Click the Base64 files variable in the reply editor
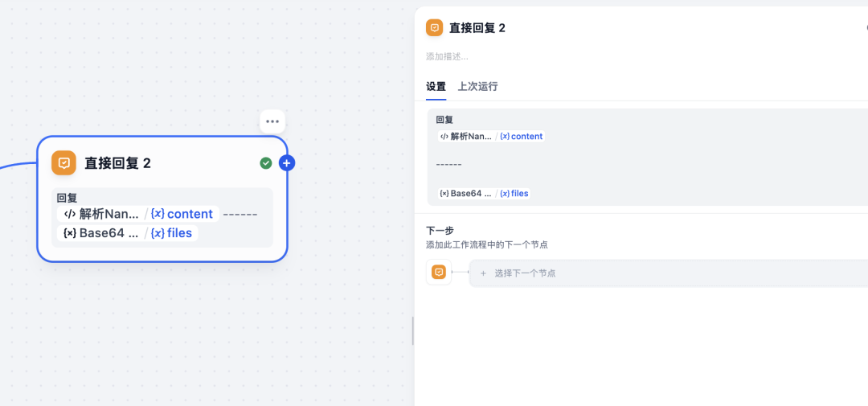The image size is (868, 406). click(484, 193)
